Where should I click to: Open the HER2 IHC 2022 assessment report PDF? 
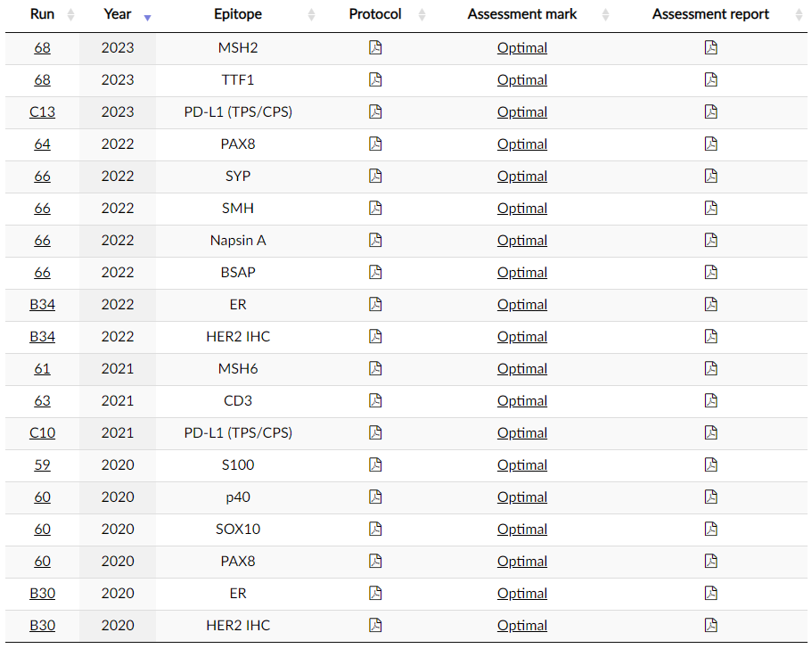click(x=711, y=337)
